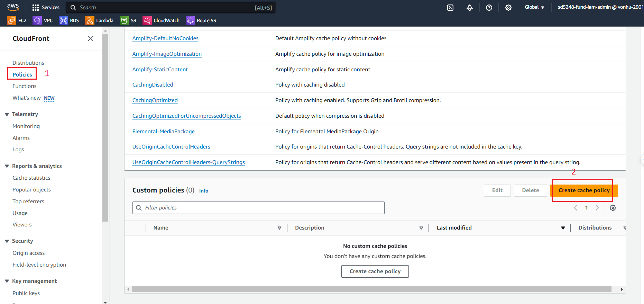
Task: Sort by Last modified column arrow
Action: tap(563, 228)
